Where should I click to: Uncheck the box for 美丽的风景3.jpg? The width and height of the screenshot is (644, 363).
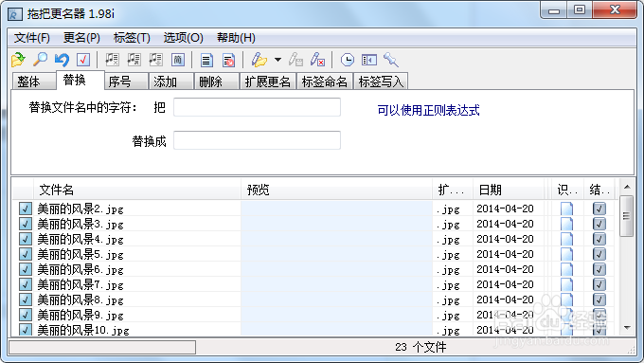pyautogui.click(x=25, y=224)
